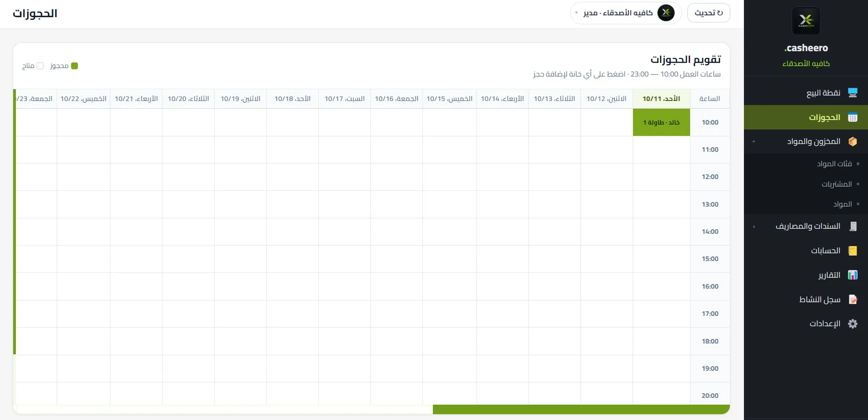Screen dimensions: 868x420
Task: Click the 14:00 time row label
Action: pos(710,232)
